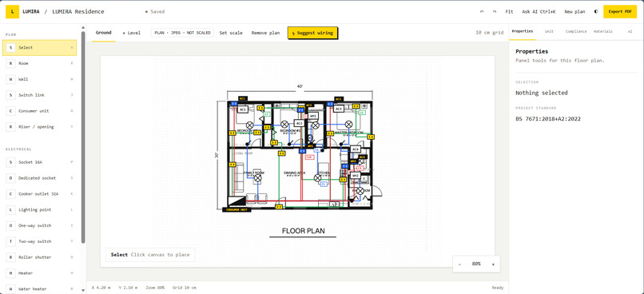Click the BS 7671:2018+A2:2022 standard text
Viewport: 644px width, 294px height.
coord(548,119)
